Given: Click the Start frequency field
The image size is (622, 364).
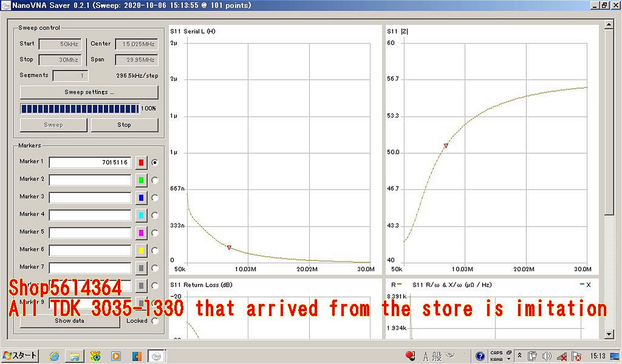Looking at the screenshot, I should [60, 44].
